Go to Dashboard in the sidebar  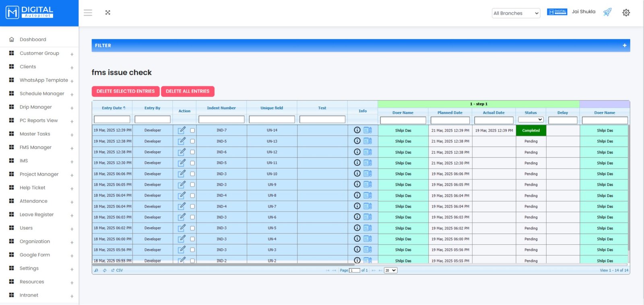pos(33,39)
